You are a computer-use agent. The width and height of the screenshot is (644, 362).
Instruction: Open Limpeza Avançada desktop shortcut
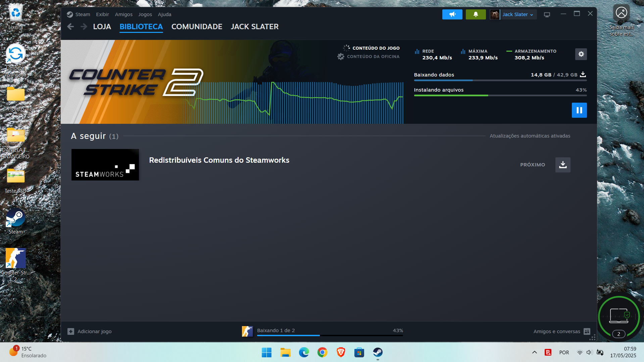click(x=15, y=61)
